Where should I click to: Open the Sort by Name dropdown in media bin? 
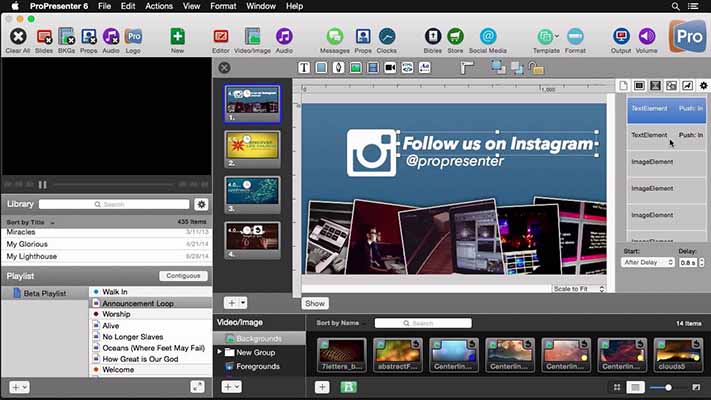coord(339,323)
